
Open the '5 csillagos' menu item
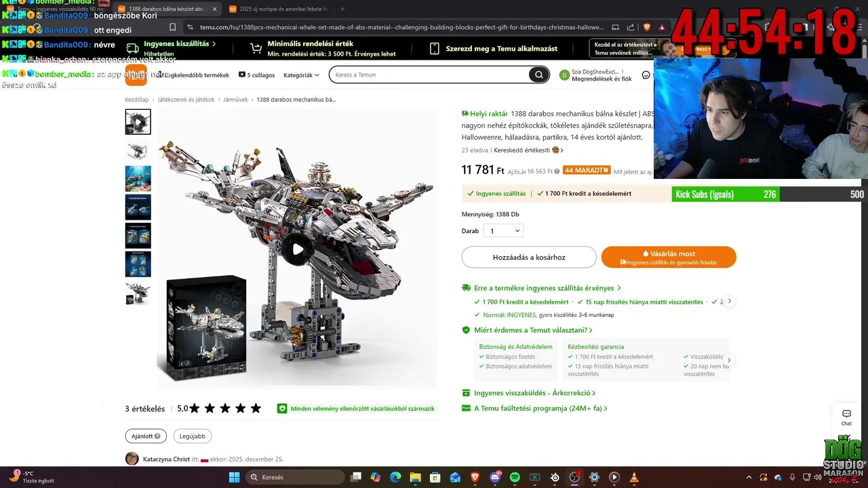coord(256,75)
